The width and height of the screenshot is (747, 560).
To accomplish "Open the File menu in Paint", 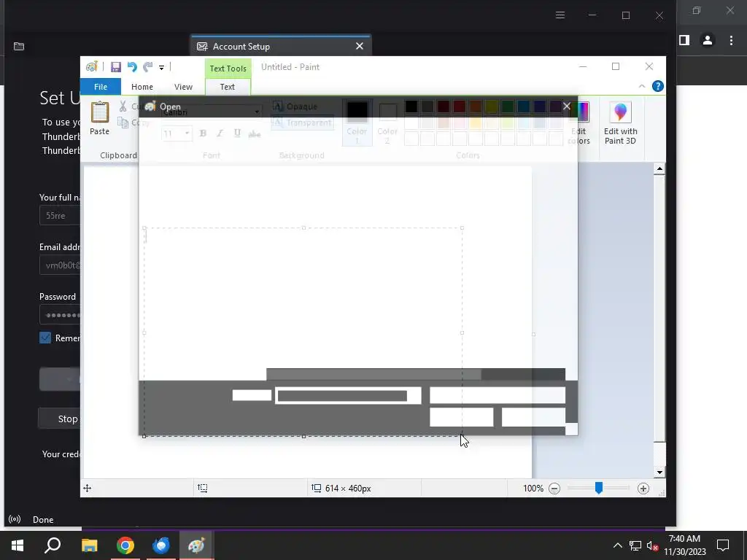I will (101, 87).
